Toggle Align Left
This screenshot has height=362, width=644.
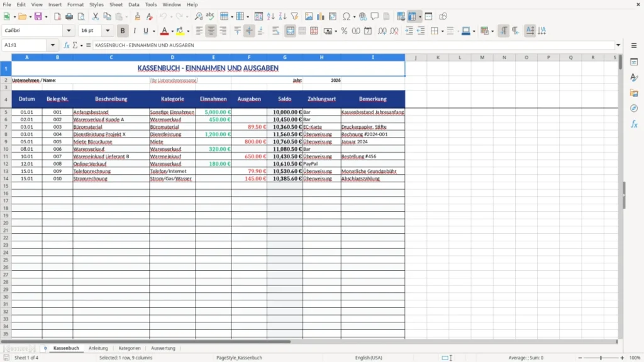pyautogui.click(x=199, y=31)
